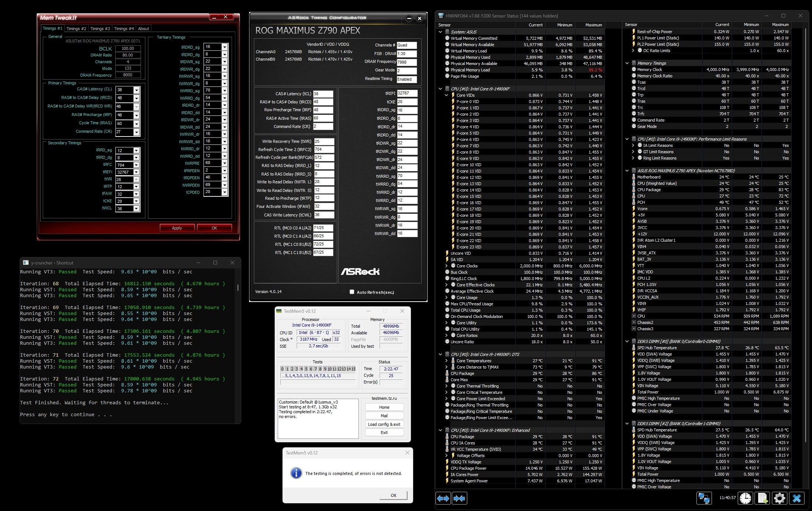Viewport: 812px width, 511px height.
Task: Open Command Rate (CR) dropdown
Action: (136, 132)
